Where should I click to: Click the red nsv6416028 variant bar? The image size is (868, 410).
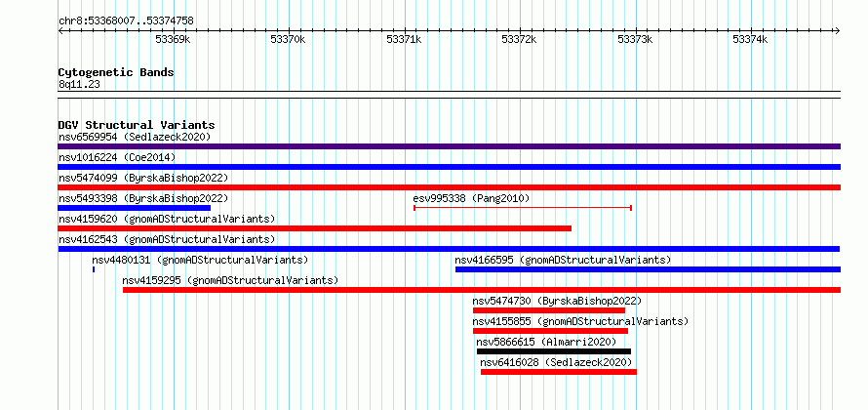coord(559,372)
